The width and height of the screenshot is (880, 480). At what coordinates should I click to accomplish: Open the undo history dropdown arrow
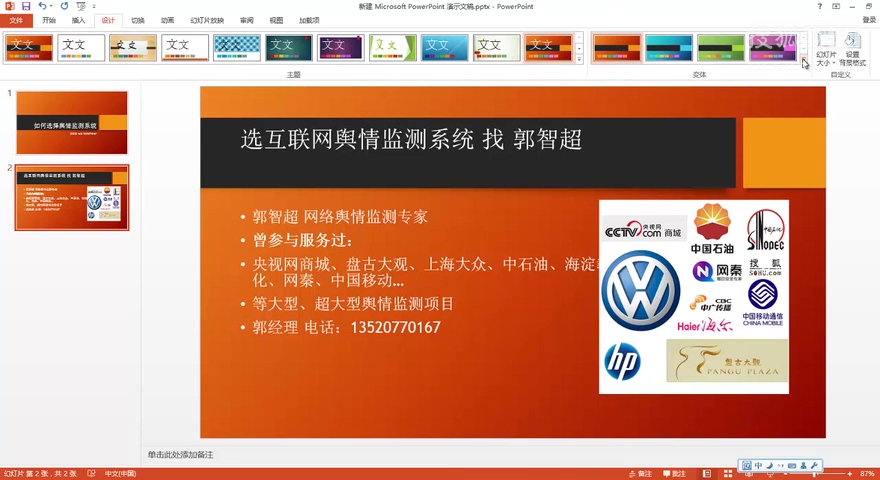click(x=51, y=6)
